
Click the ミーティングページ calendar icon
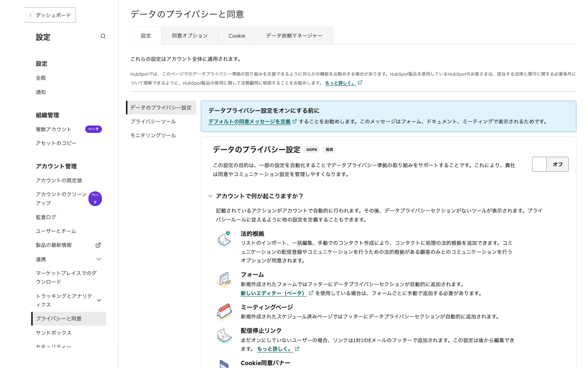pyautogui.click(x=224, y=312)
